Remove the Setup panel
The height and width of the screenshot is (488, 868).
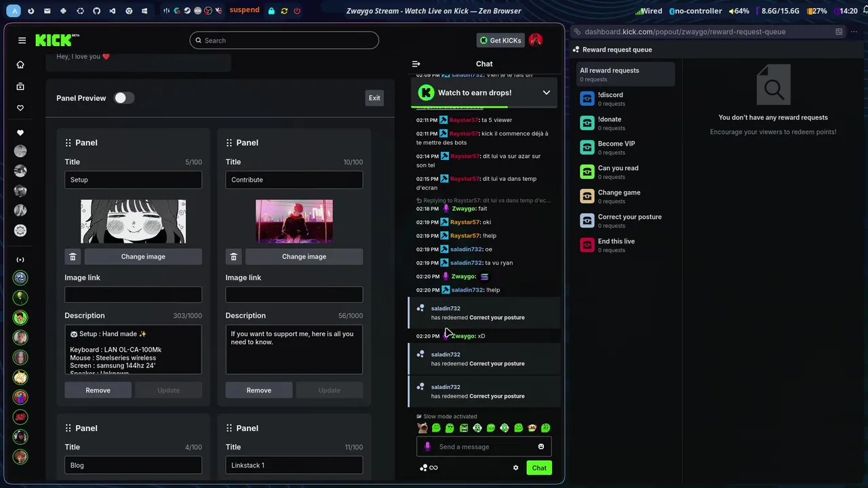(x=98, y=390)
